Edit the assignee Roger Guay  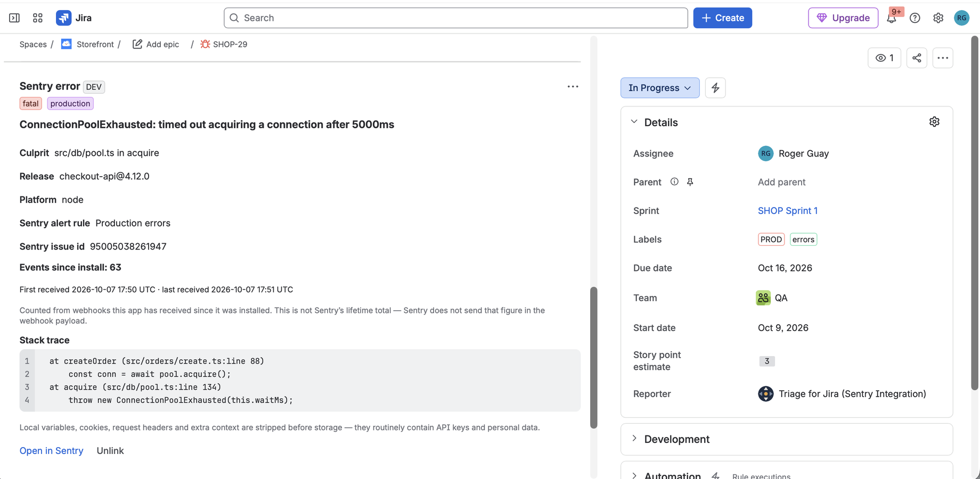[x=793, y=153]
